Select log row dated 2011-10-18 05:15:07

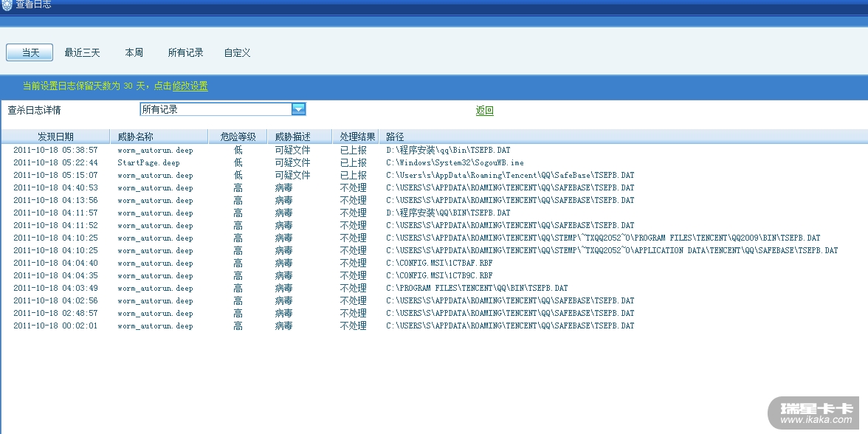[434, 176]
